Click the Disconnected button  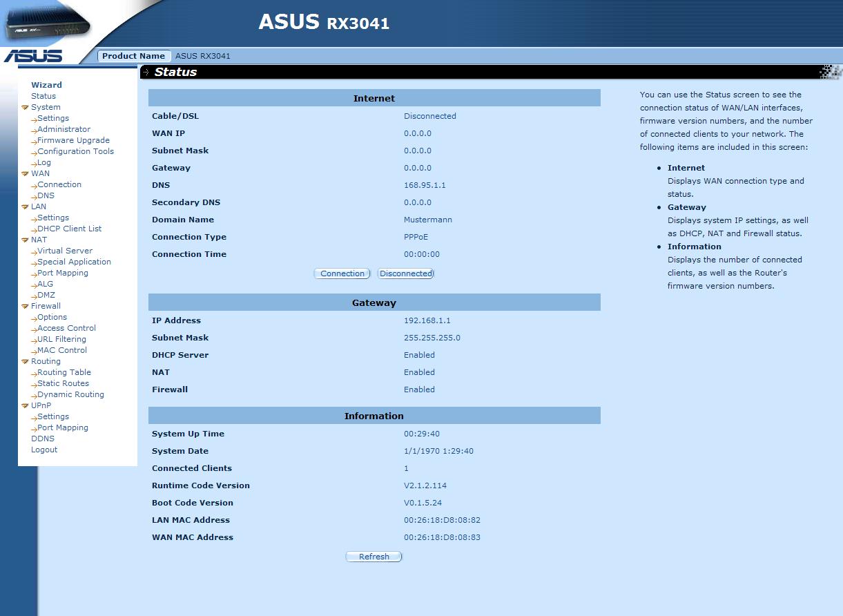pos(406,273)
